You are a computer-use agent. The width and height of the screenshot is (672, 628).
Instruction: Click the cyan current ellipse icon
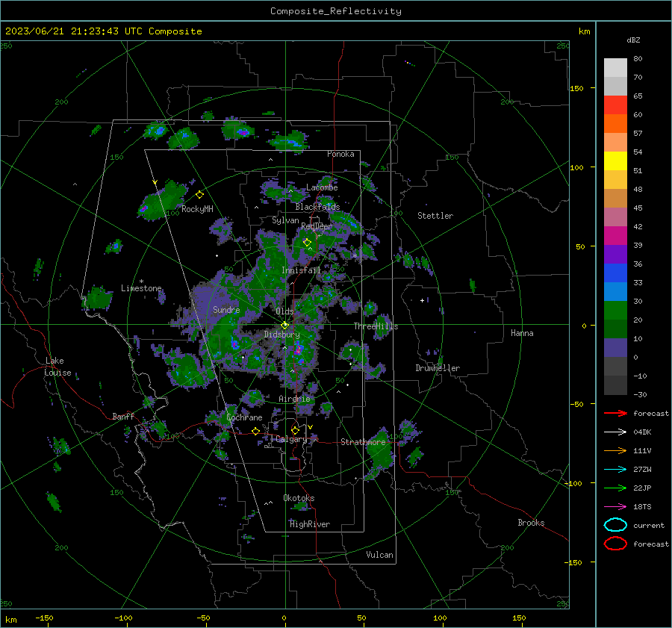(x=615, y=525)
